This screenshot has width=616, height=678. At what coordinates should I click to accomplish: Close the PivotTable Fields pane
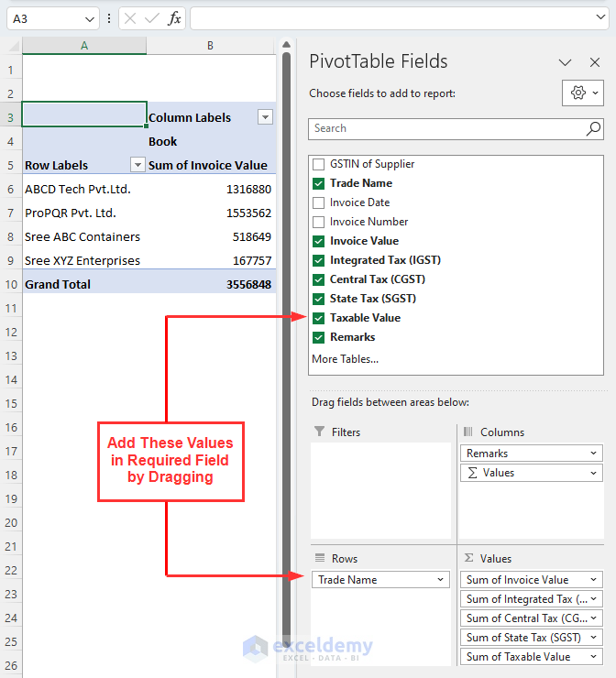click(595, 62)
